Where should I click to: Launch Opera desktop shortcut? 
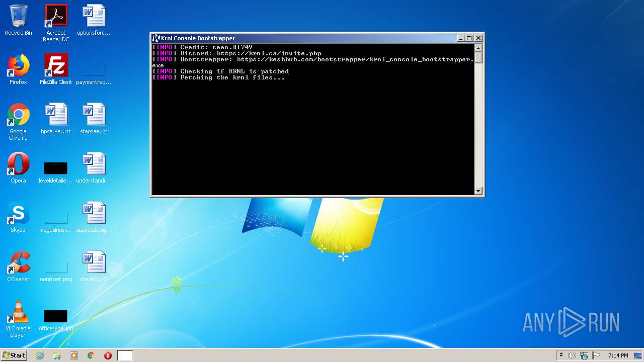click(x=18, y=168)
